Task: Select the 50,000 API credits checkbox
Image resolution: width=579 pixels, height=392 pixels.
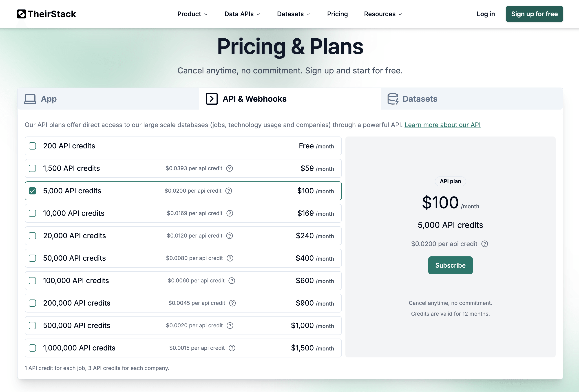Action: pyautogui.click(x=32, y=258)
